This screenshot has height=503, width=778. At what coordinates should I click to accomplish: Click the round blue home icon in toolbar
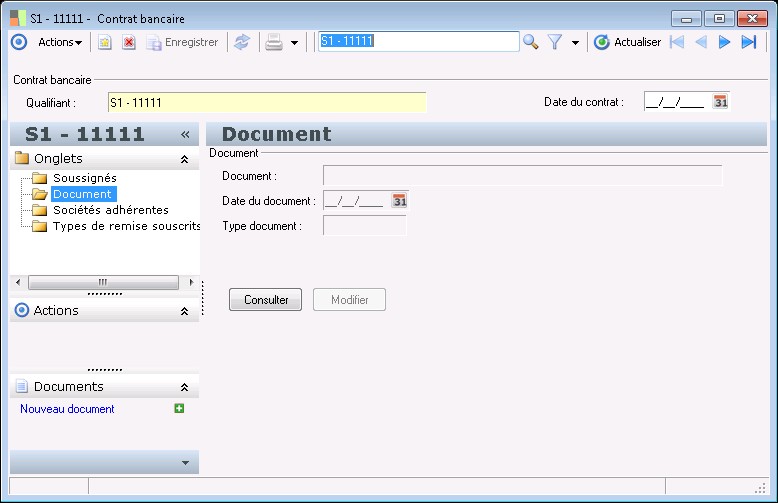[x=19, y=42]
